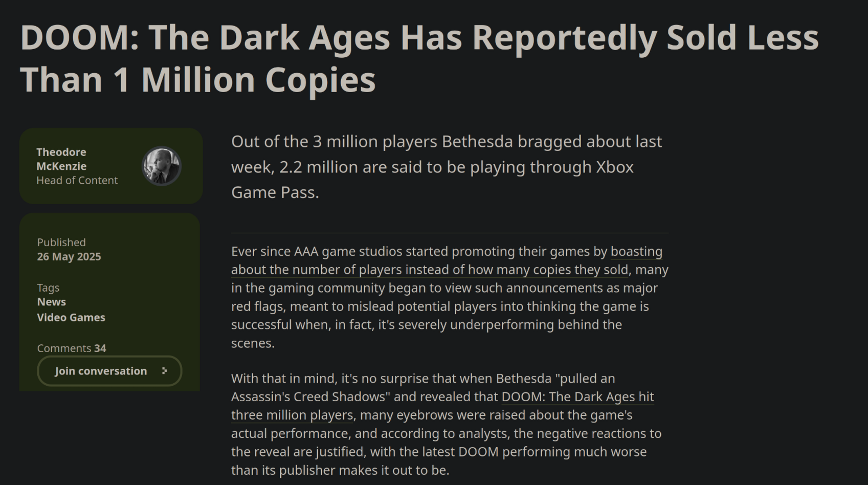The height and width of the screenshot is (485, 868).
Task: Click the article headline about DOOM sales
Action: (x=419, y=58)
